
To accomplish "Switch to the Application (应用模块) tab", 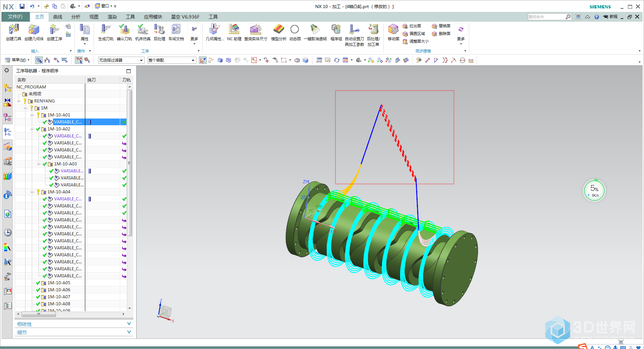I will (x=153, y=17).
